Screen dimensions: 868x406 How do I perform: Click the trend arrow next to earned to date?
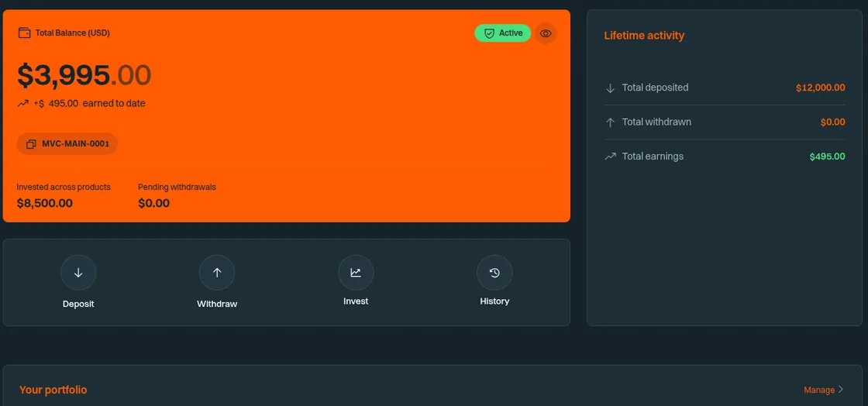coord(22,103)
